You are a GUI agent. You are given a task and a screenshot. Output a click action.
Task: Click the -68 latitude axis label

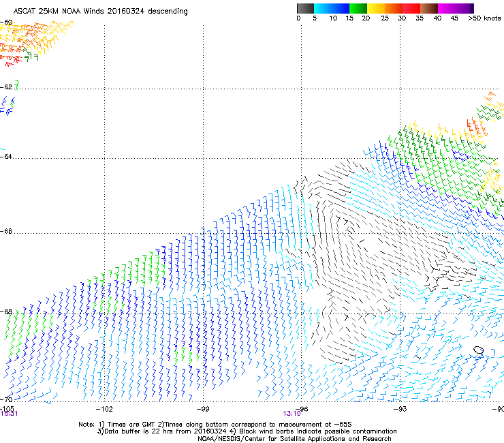pyautogui.click(x=6, y=311)
